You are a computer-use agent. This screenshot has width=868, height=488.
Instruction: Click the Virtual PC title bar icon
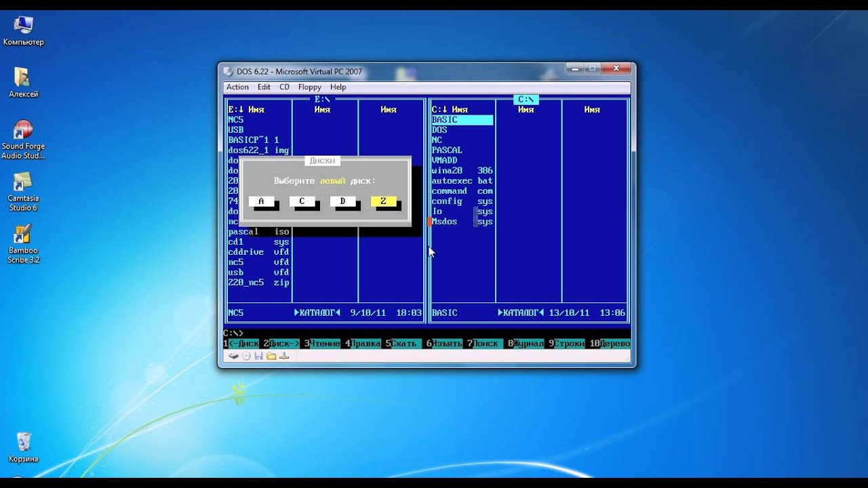[228, 71]
